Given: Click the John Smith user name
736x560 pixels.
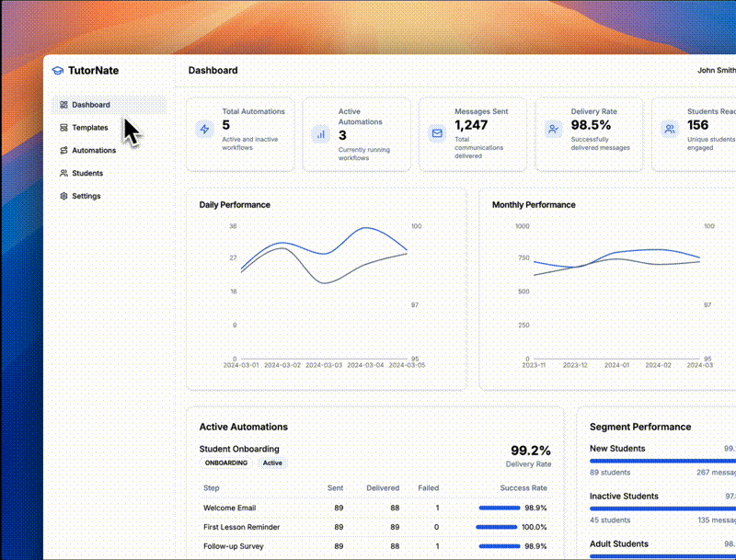Looking at the screenshot, I should (717, 71).
